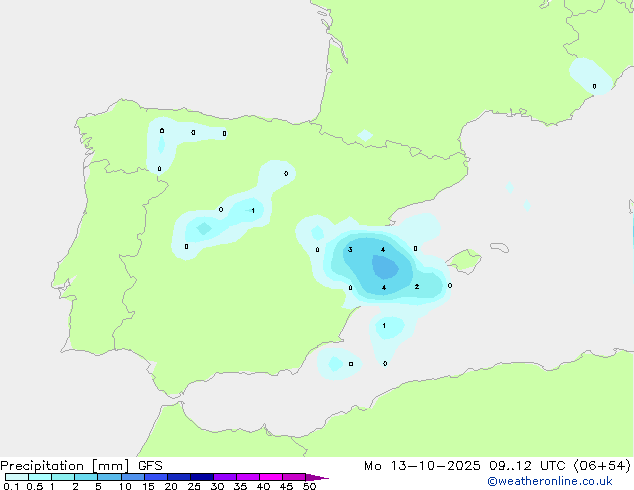The image size is (634, 490).
Task: Click the '45' legend scale label
Action: click(x=286, y=486)
